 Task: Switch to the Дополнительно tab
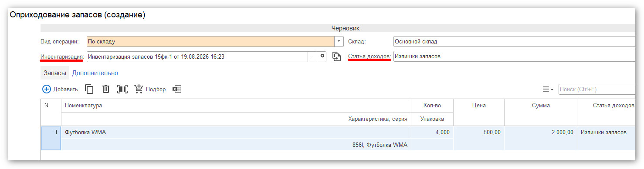pos(95,73)
